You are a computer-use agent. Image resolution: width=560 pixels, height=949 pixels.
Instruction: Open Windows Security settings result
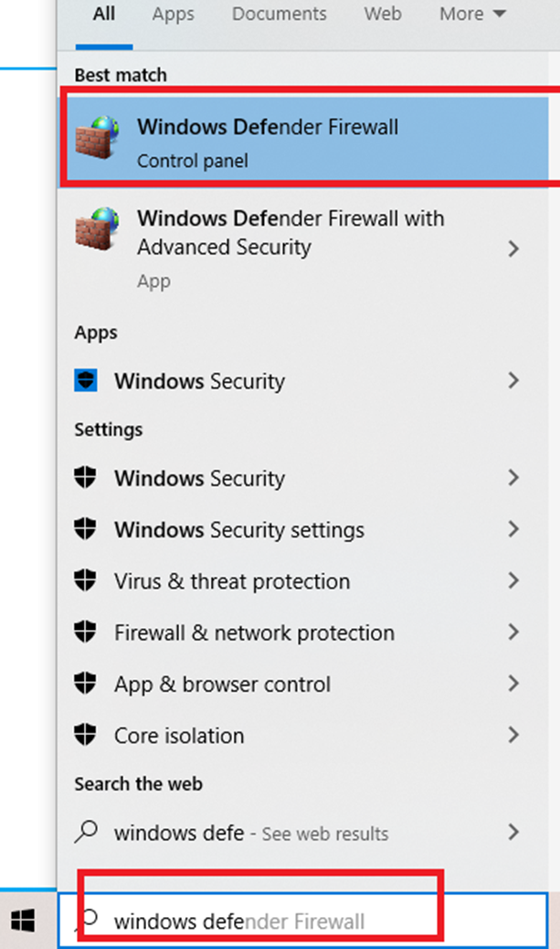[x=238, y=530]
